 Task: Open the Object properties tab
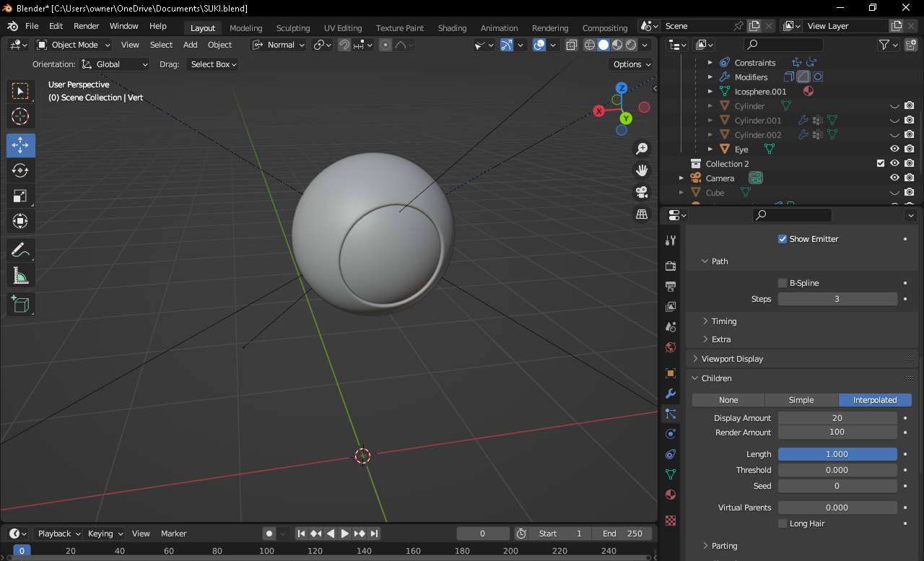pyautogui.click(x=671, y=373)
